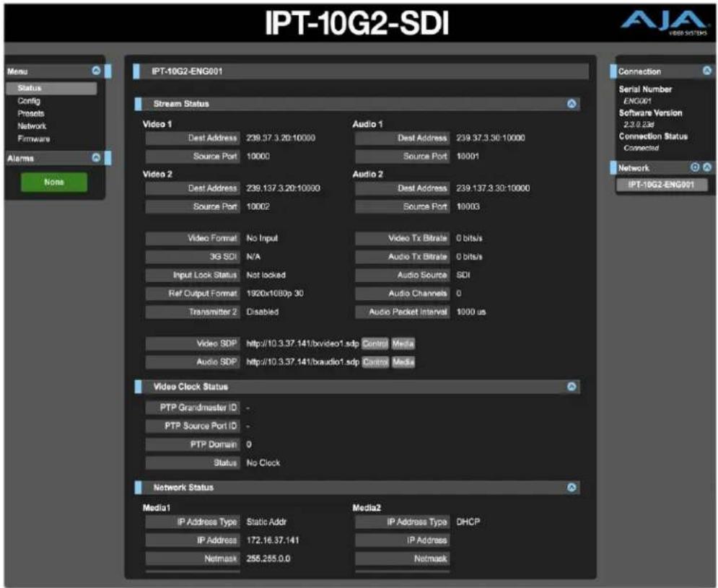Collapse the Alarms panel
Image resolution: width=718 pixels, height=588 pixels.
click(x=96, y=157)
